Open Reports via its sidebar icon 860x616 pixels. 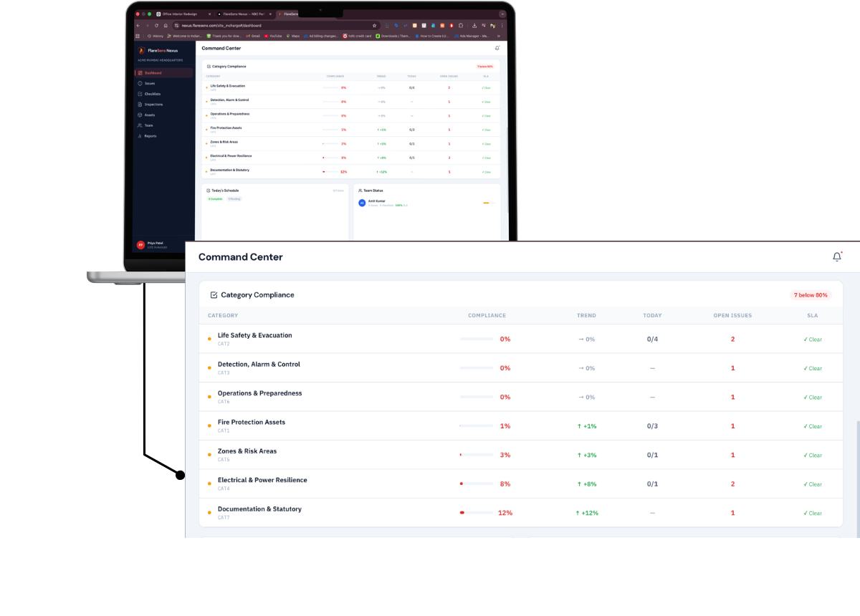coord(150,136)
